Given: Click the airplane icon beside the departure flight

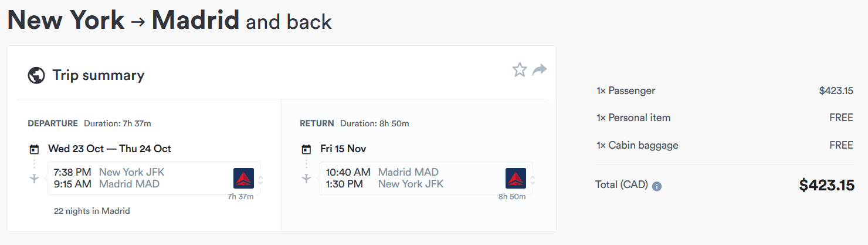Looking at the screenshot, I should tap(34, 179).
